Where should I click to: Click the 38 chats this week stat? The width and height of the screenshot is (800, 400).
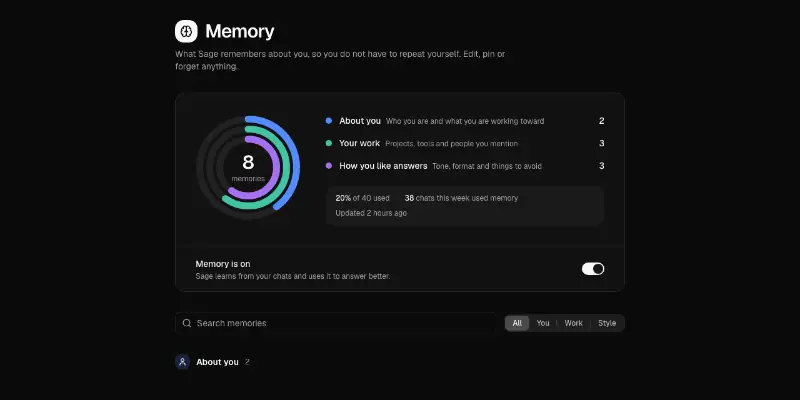461,198
